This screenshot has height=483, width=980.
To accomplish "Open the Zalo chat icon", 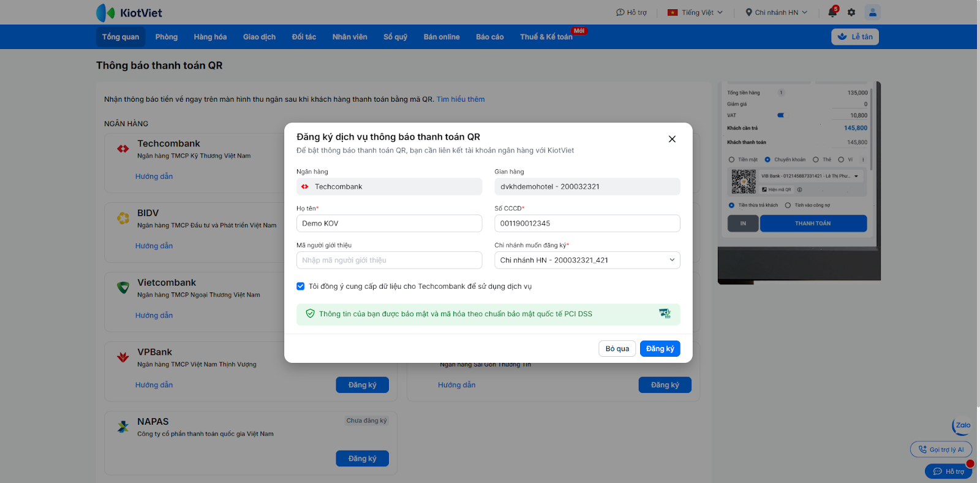I will point(961,425).
